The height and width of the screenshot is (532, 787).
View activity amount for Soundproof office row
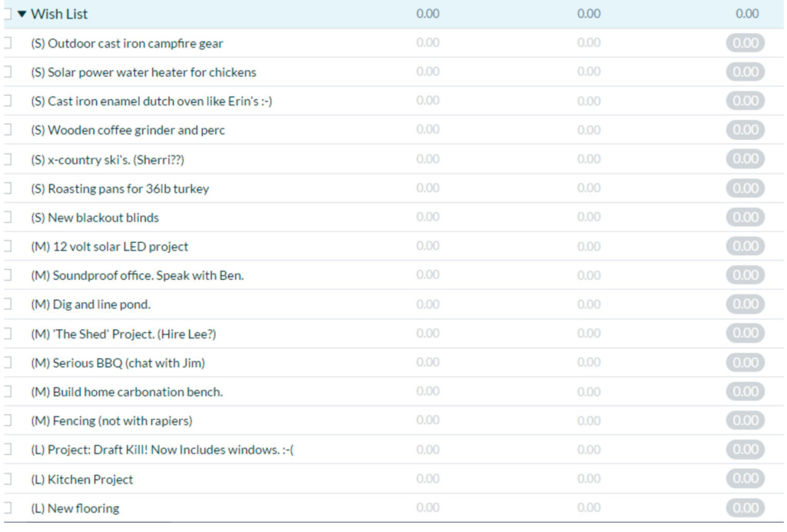589,275
